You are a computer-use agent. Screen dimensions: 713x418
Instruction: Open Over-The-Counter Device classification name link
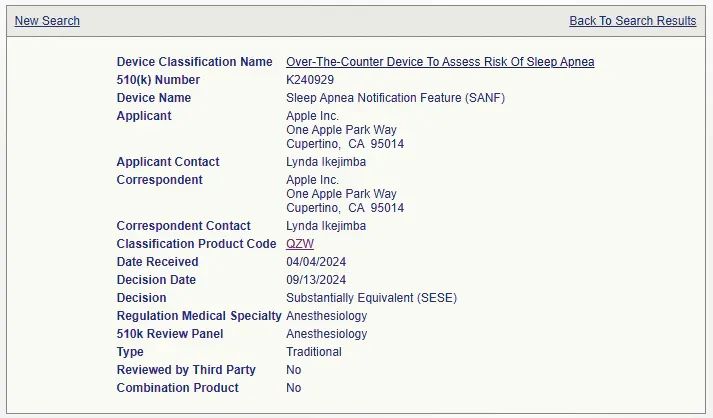click(x=440, y=62)
